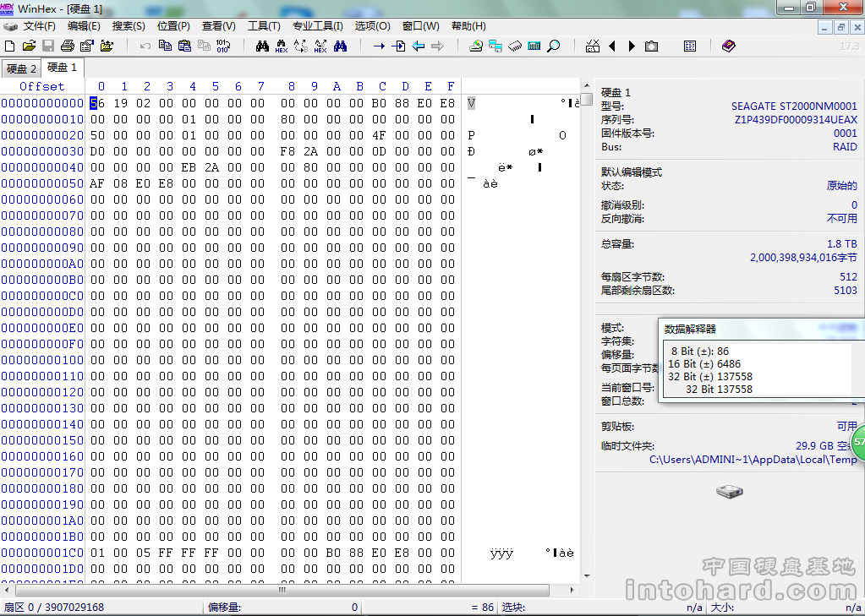Click the 扇区 0 / 3907029168 status field
865x616 pixels.
point(55,607)
